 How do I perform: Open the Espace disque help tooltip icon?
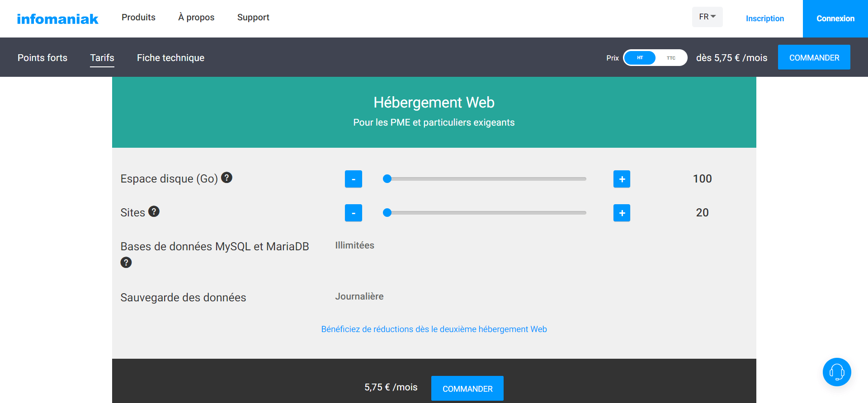pos(226,178)
